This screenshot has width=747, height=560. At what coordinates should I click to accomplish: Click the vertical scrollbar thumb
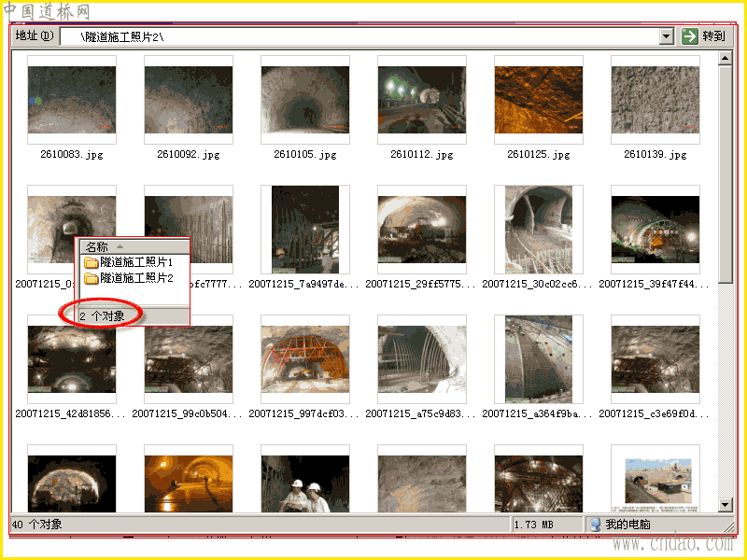[x=726, y=174]
